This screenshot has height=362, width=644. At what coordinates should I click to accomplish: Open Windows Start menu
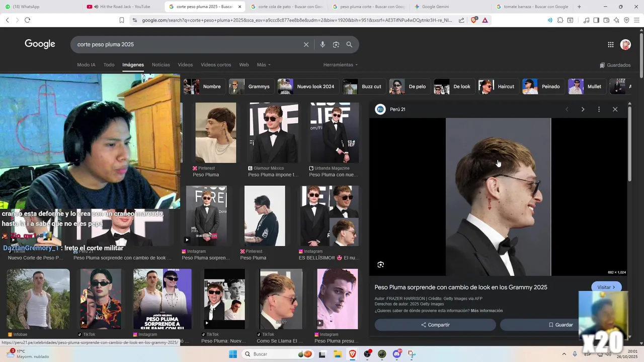(x=232, y=354)
